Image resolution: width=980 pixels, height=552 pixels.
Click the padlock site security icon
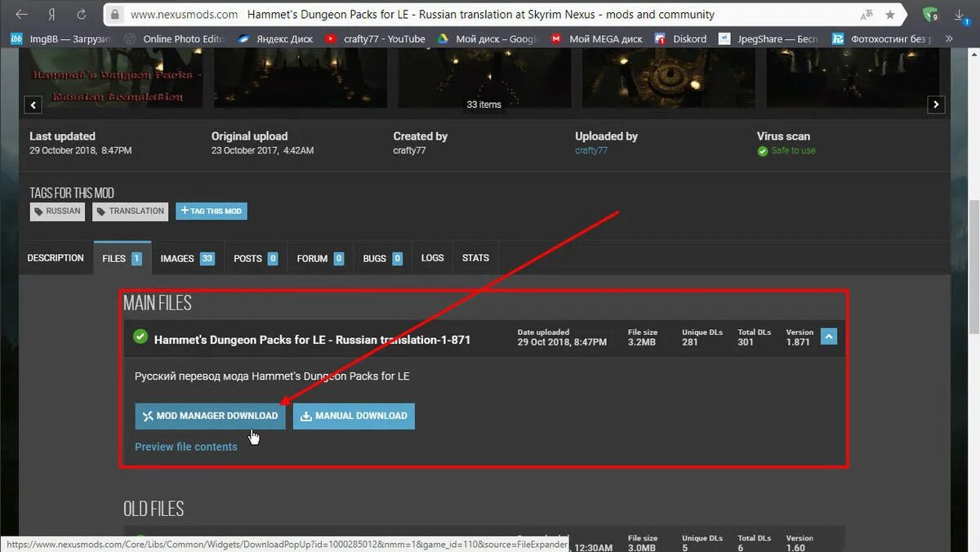[116, 15]
